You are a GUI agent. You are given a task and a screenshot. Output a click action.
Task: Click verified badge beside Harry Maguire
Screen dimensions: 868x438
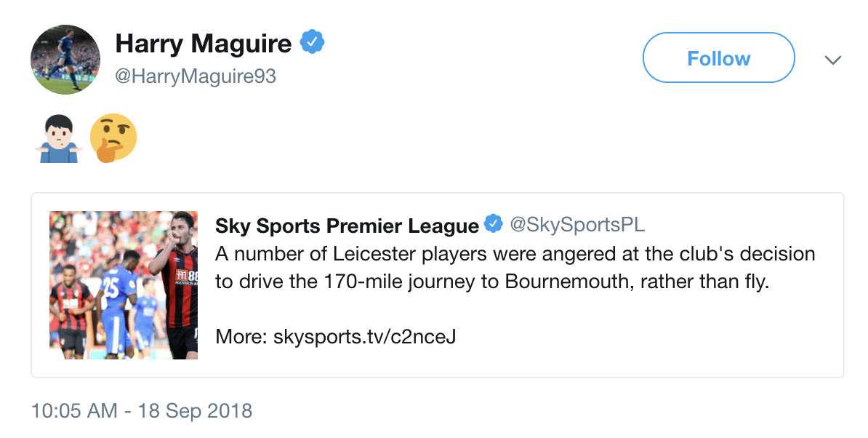[x=313, y=43]
